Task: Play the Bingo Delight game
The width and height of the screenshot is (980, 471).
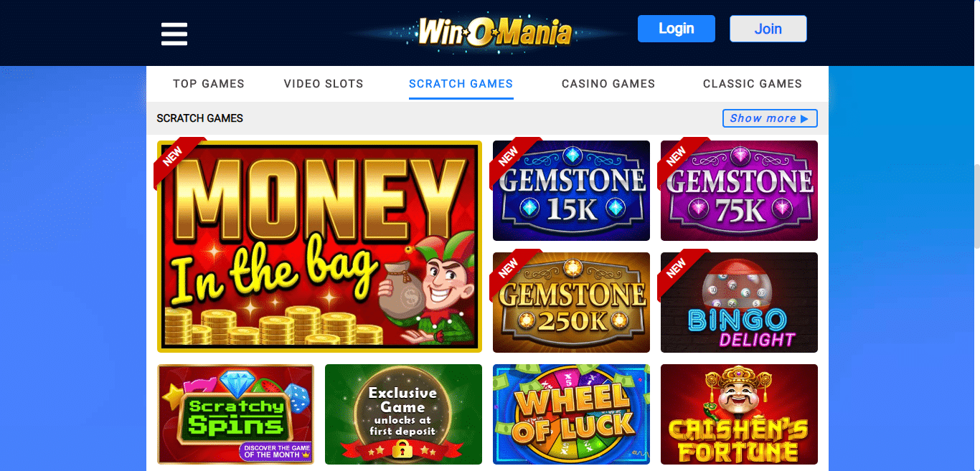Action: pyautogui.click(x=739, y=303)
